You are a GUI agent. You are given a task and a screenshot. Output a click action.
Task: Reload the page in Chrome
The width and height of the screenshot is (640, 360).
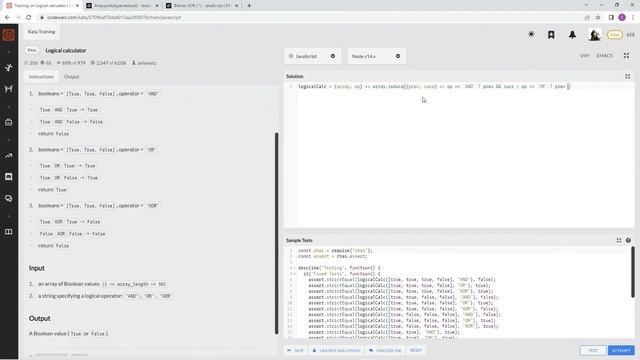pyautogui.click(x=29, y=18)
